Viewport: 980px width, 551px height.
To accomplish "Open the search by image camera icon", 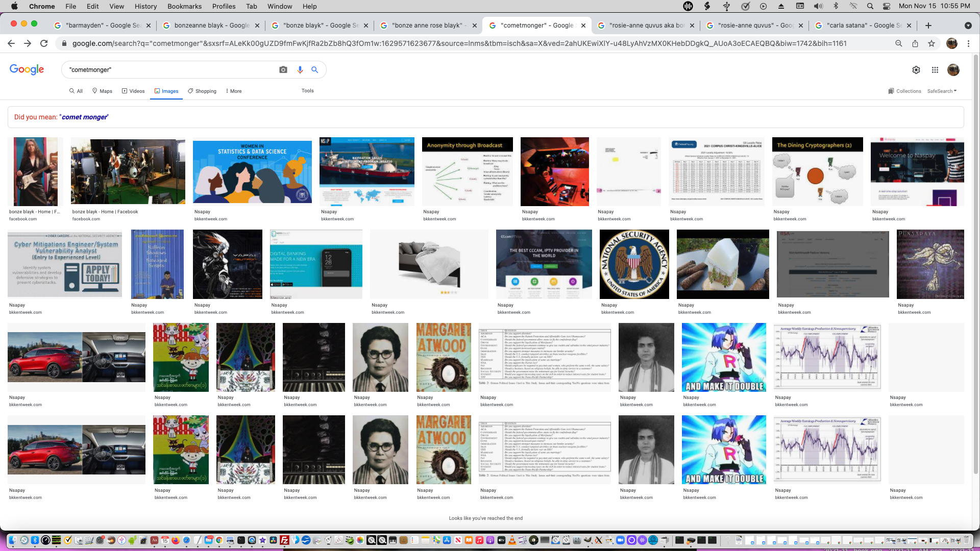I will pyautogui.click(x=283, y=70).
